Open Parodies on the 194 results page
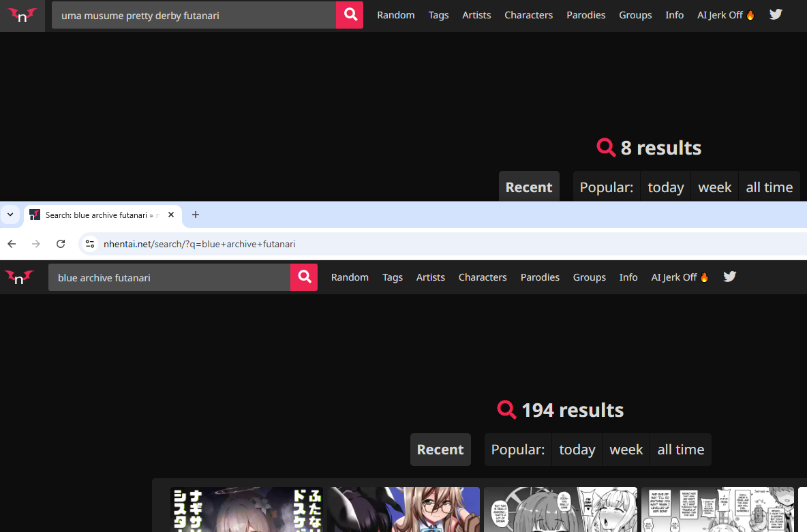Screen dimensions: 807x532 pos(540,277)
